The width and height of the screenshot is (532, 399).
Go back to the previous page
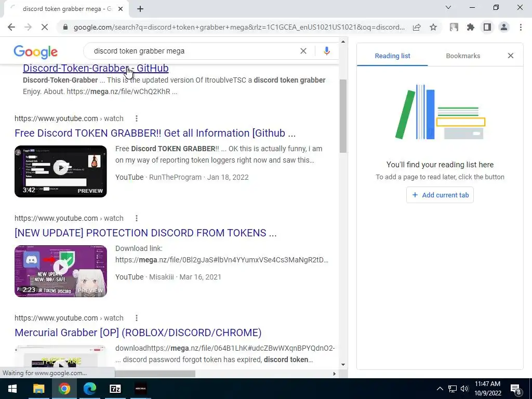coord(11,27)
